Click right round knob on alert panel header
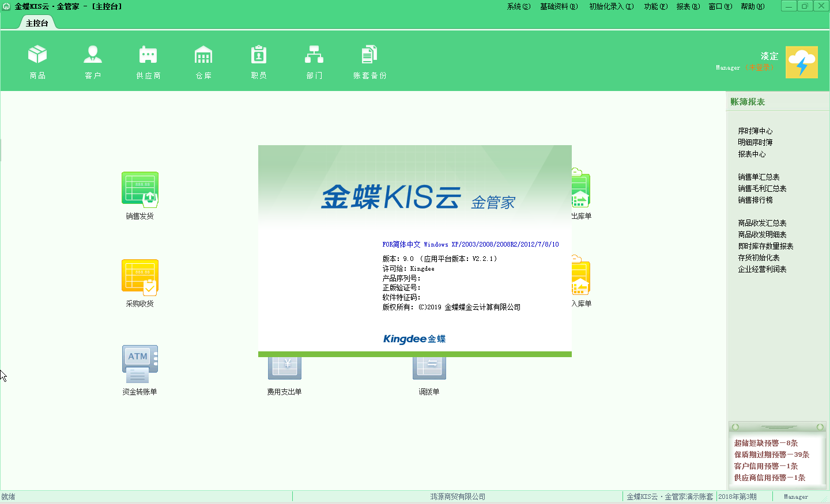830x504 pixels. [820, 427]
